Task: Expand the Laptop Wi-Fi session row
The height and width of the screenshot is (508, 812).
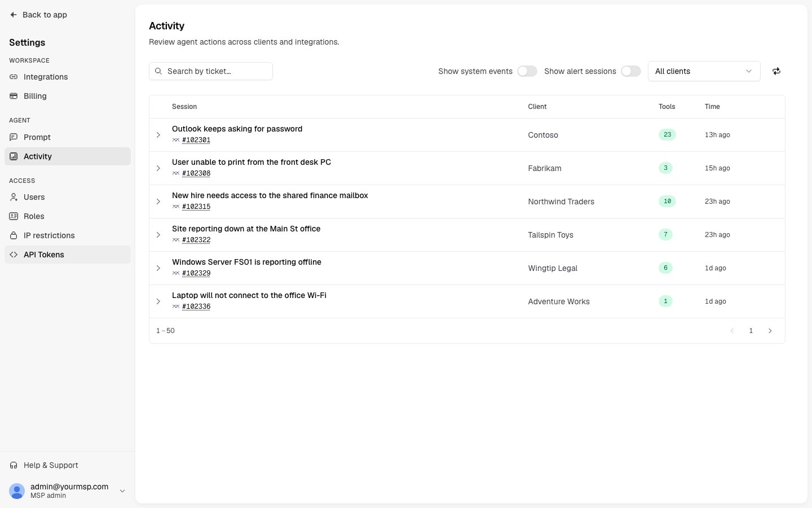Action: click(158, 301)
